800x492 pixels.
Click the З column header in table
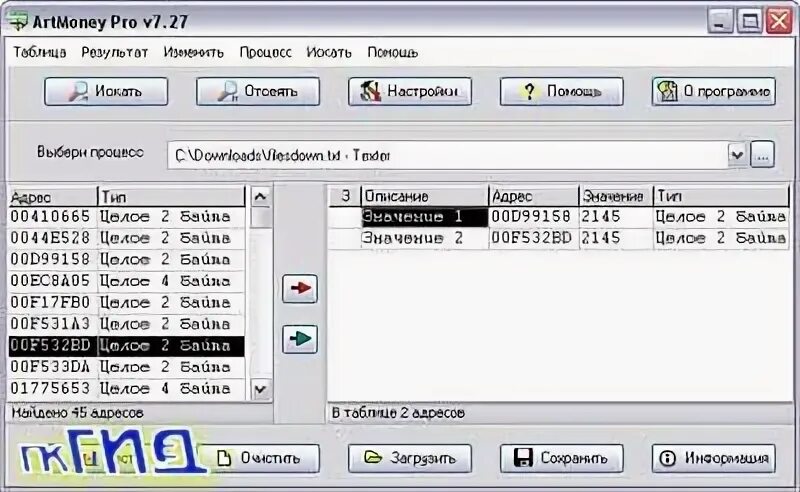(345, 196)
